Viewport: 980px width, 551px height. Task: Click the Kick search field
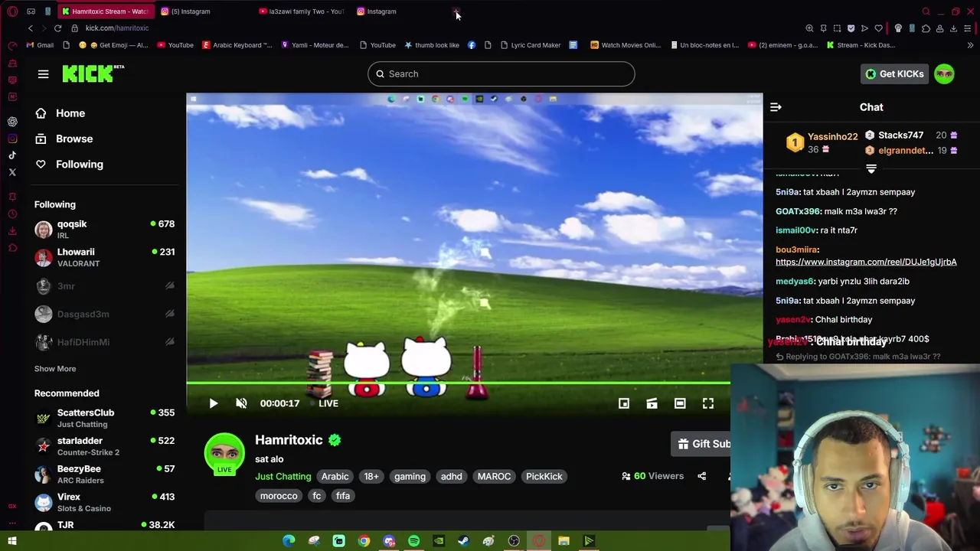coord(501,73)
